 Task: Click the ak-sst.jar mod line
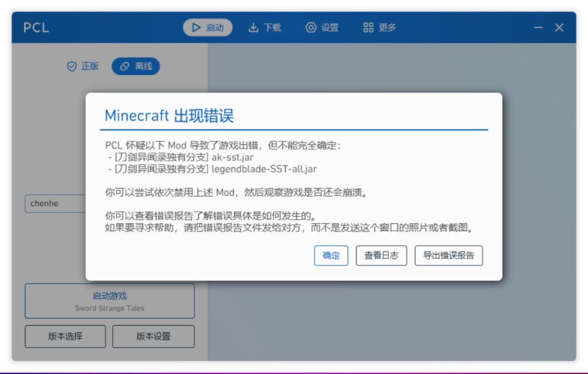181,157
